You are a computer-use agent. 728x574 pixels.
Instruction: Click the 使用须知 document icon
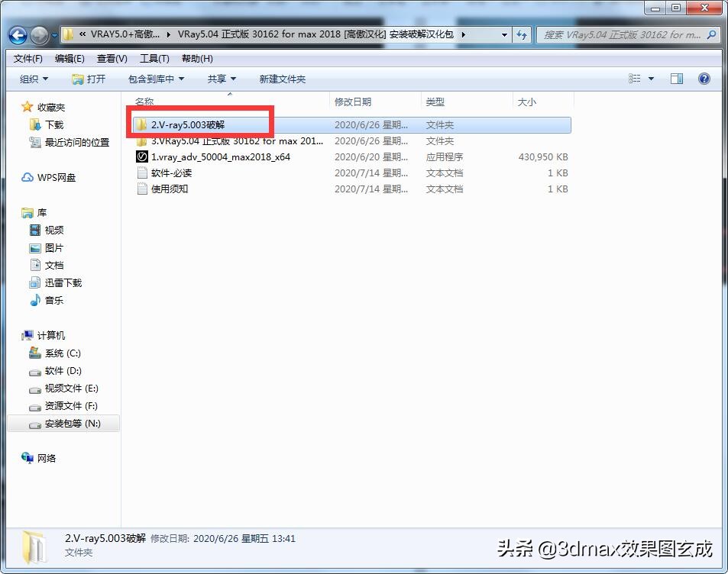[142, 189]
